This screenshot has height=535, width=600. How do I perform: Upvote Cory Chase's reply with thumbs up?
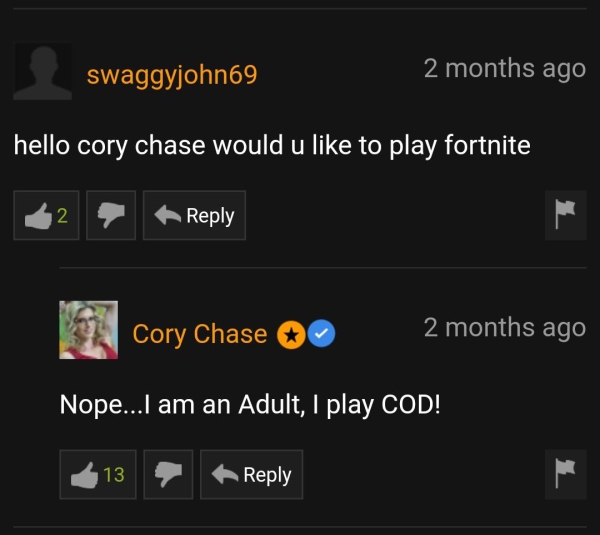click(x=98, y=475)
